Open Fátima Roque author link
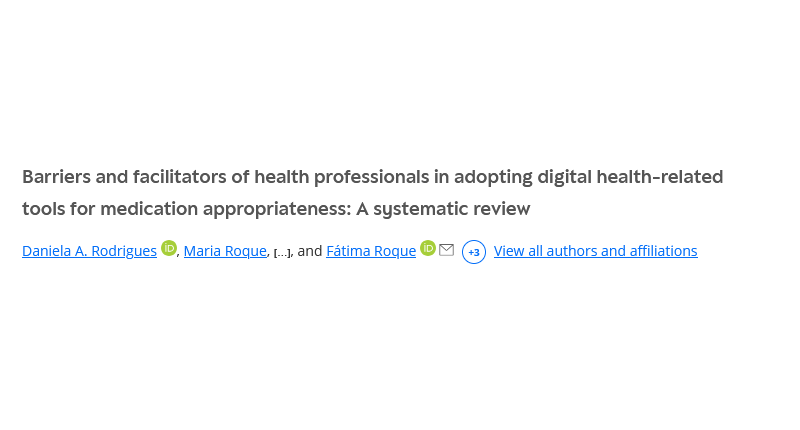The height and width of the screenshot is (430, 800). 371,251
